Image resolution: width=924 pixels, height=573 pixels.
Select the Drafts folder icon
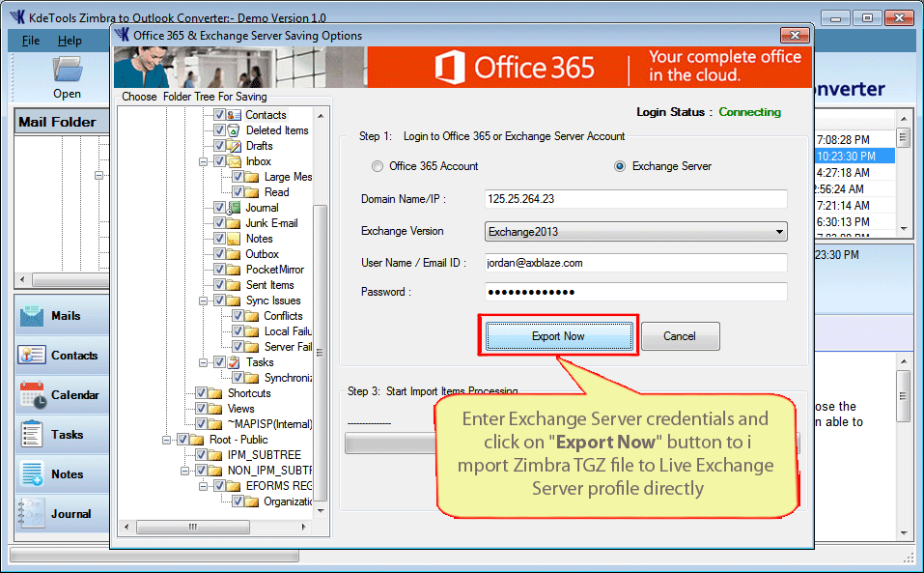point(234,146)
